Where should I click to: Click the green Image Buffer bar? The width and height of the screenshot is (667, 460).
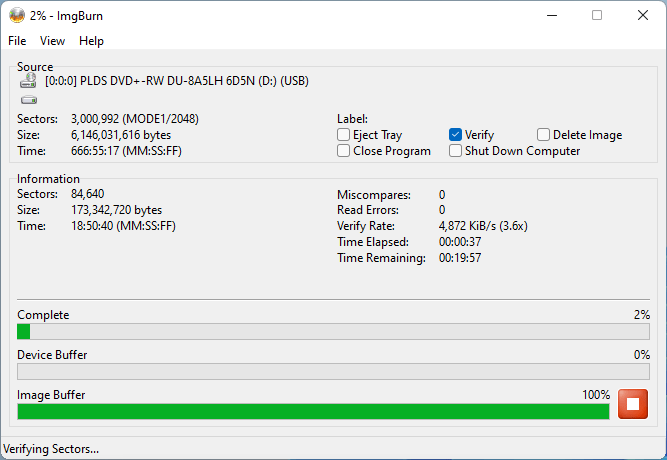coord(312,411)
